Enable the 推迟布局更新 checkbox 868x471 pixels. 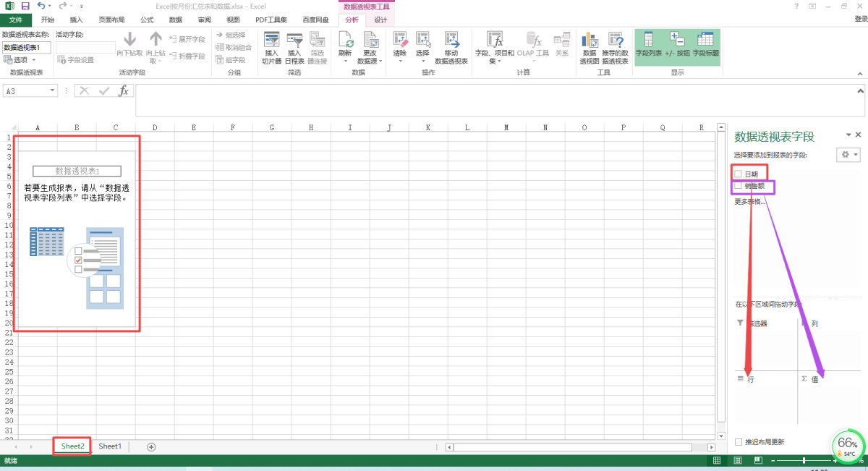[739, 441]
